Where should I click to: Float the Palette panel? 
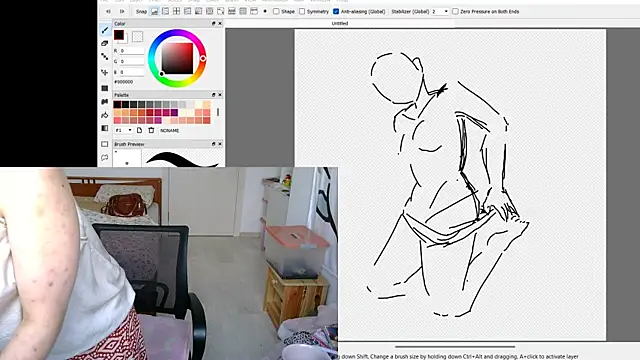213,95
